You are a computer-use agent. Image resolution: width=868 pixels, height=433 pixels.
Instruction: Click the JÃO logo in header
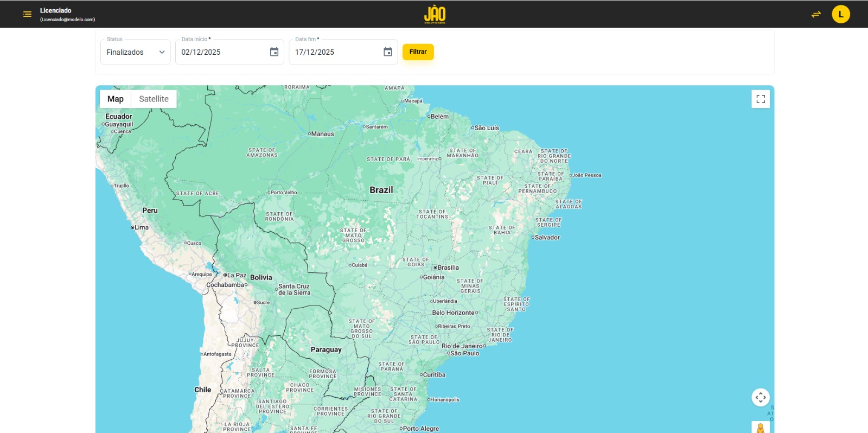[435, 15]
